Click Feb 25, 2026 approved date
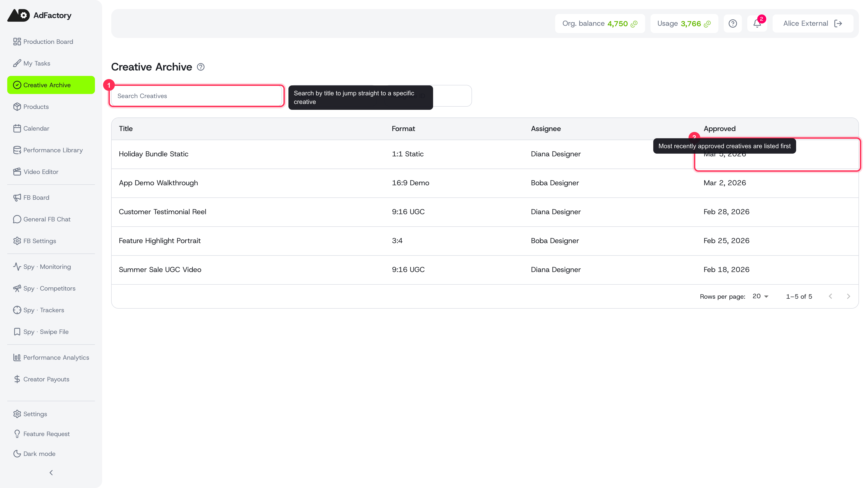 click(x=726, y=241)
